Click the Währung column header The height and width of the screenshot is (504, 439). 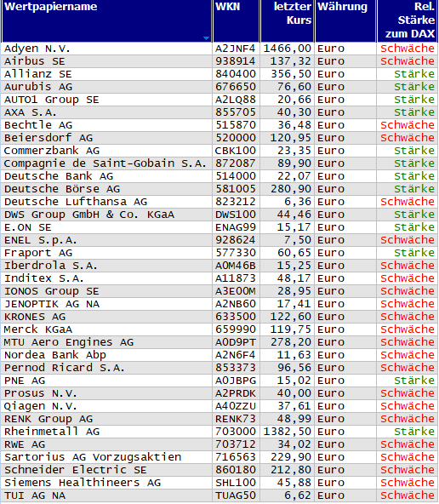click(x=345, y=21)
